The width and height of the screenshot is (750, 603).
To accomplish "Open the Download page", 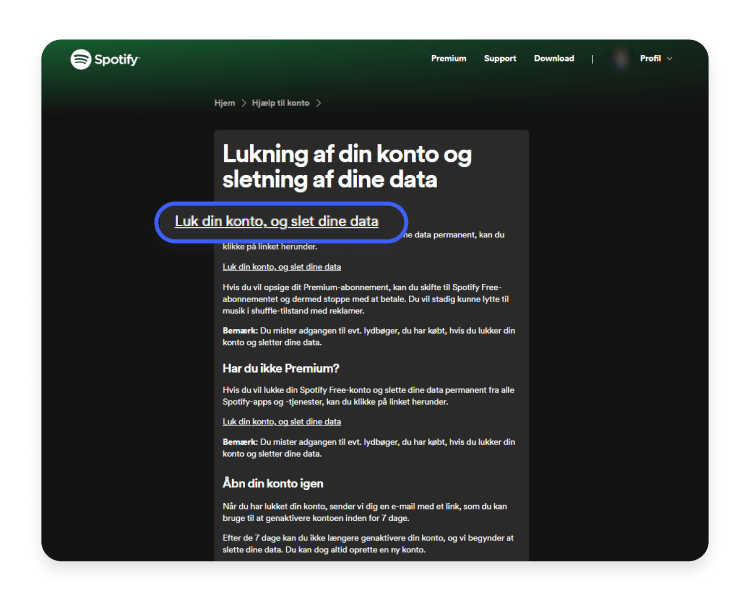I will 554,58.
